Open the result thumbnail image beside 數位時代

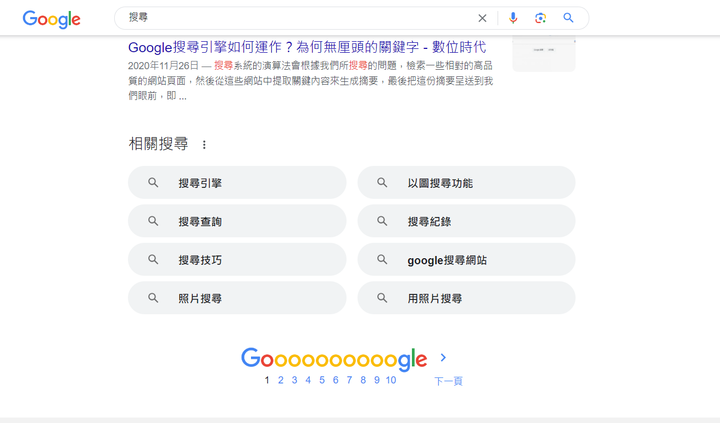(544, 54)
